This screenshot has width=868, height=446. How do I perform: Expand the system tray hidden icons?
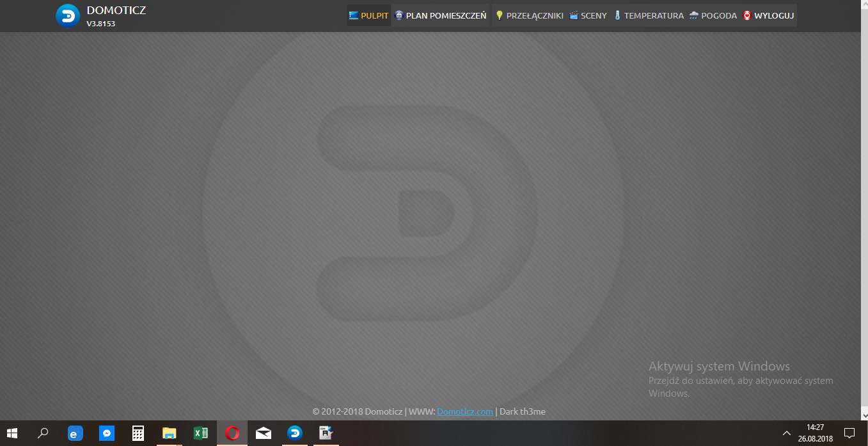786,433
